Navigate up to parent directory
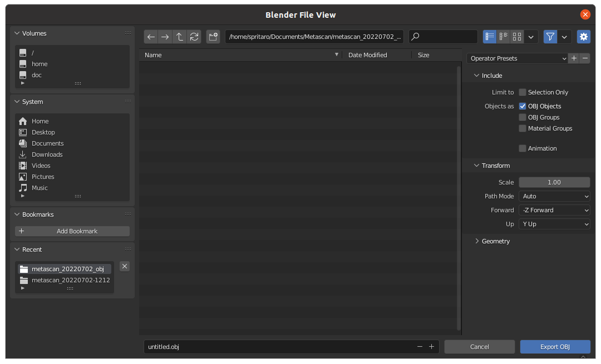601x364 pixels. click(x=179, y=37)
